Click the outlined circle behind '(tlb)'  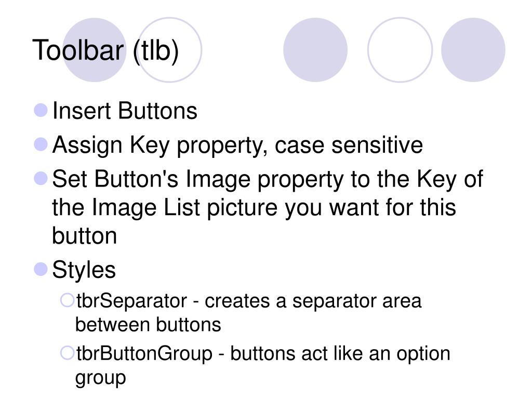point(169,50)
